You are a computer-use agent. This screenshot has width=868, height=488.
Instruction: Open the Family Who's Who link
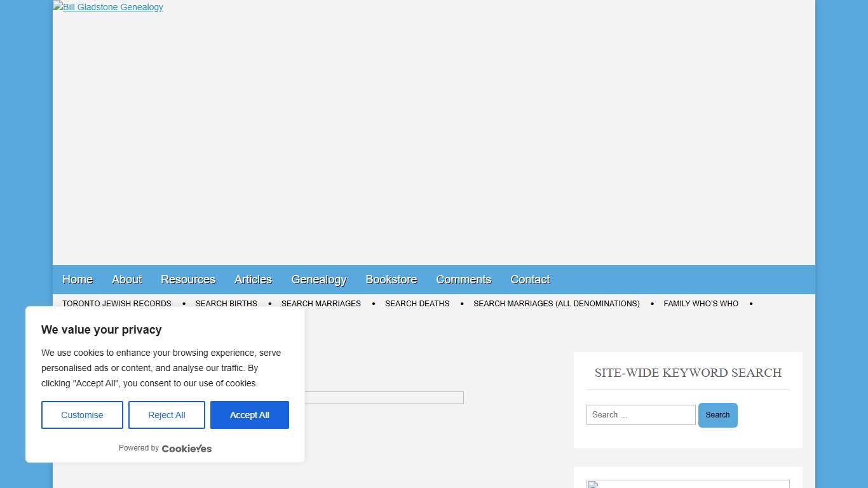click(x=701, y=304)
